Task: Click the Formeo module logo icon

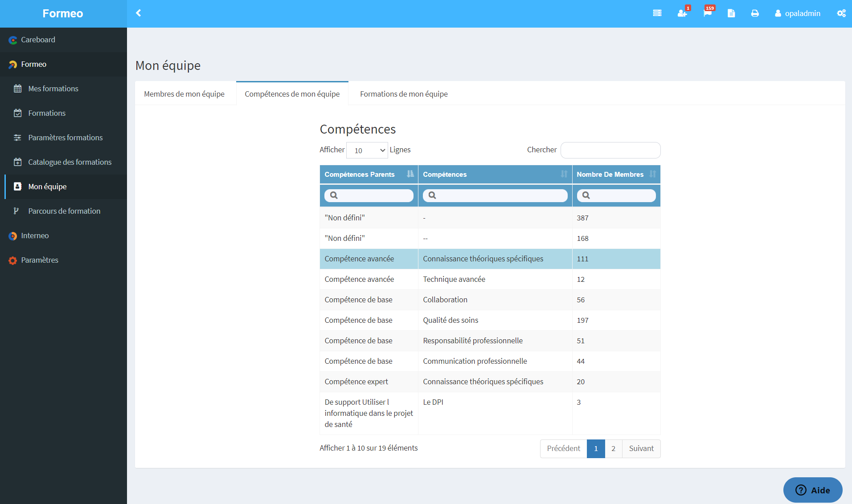Action: click(12, 65)
